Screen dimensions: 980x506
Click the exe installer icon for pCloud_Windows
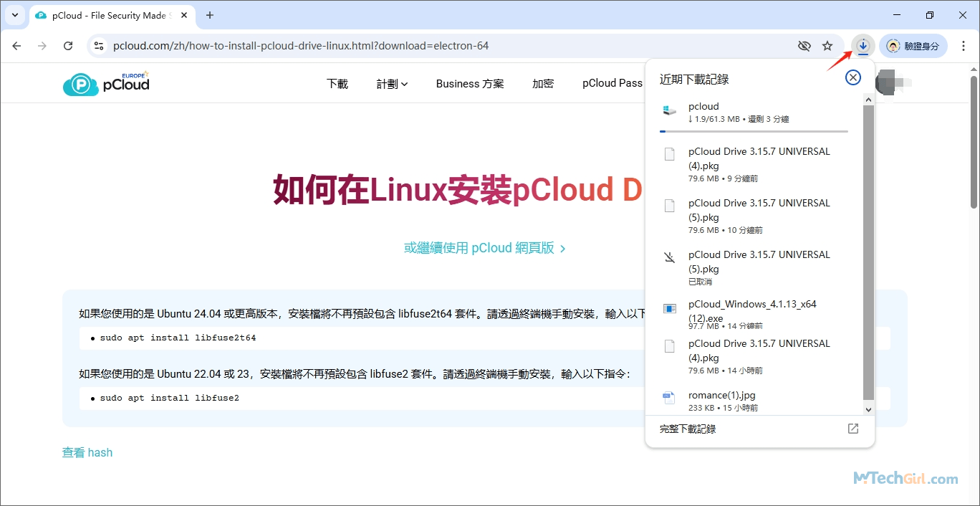pyautogui.click(x=670, y=308)
